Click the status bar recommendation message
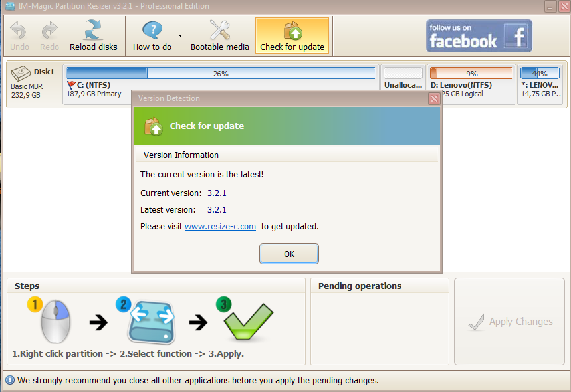 197,380
